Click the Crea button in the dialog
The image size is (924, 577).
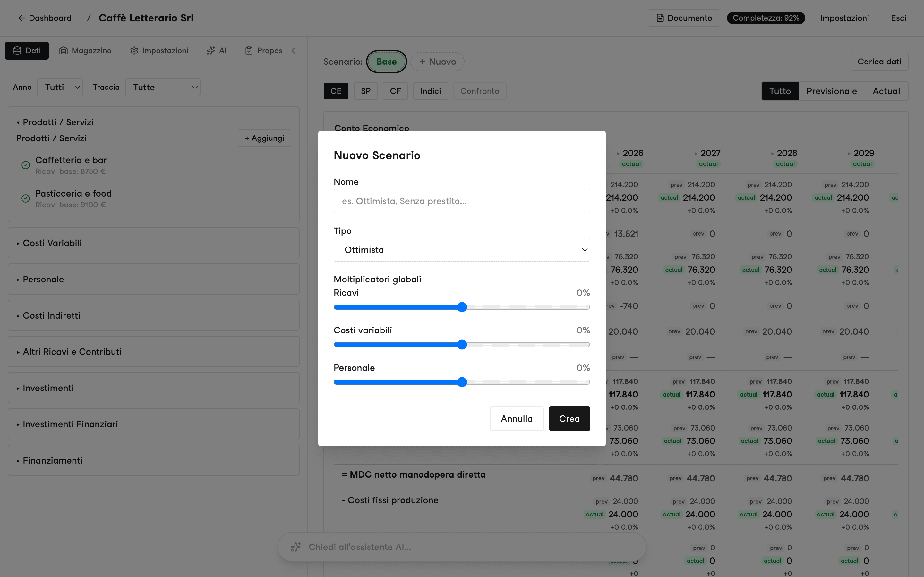pos(569,419)
